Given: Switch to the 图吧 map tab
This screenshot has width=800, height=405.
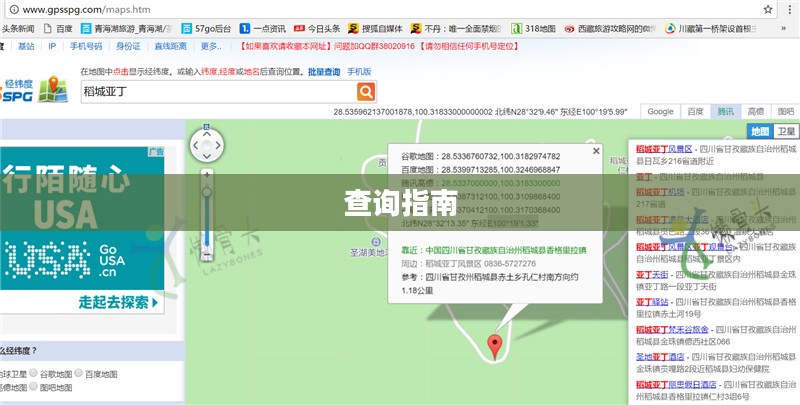Looking at the screenshot, I should 786,111.
